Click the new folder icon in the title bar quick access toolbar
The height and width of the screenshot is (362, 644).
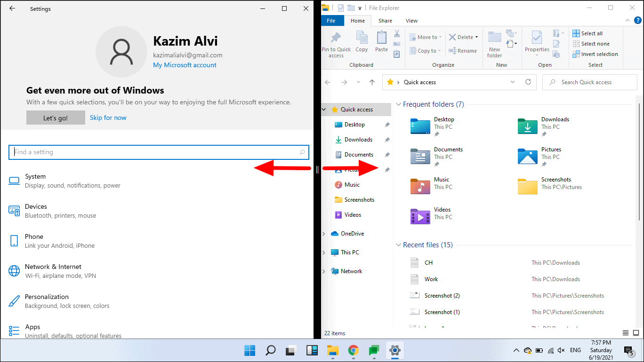(x=351, y=8)
